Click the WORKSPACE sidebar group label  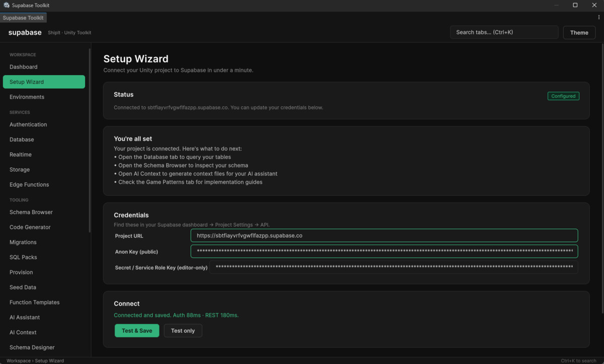pyautogui.click(x=23, y=55)
